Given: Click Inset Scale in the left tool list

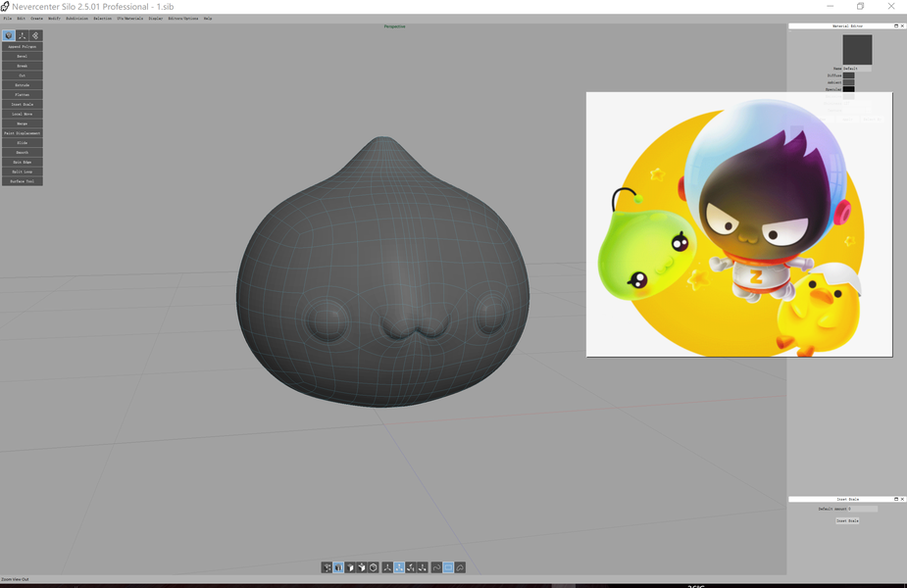Looking at the screenshot, I should tap(22, 105).
